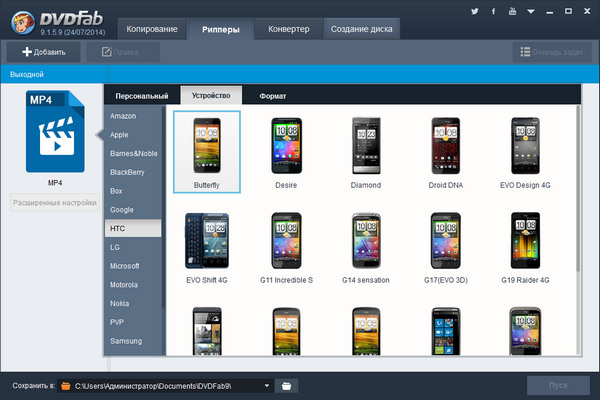Switch to the Персональный profile tab
Image resolution: width=600 pixels, height=400 pixels.
point(142,96)
